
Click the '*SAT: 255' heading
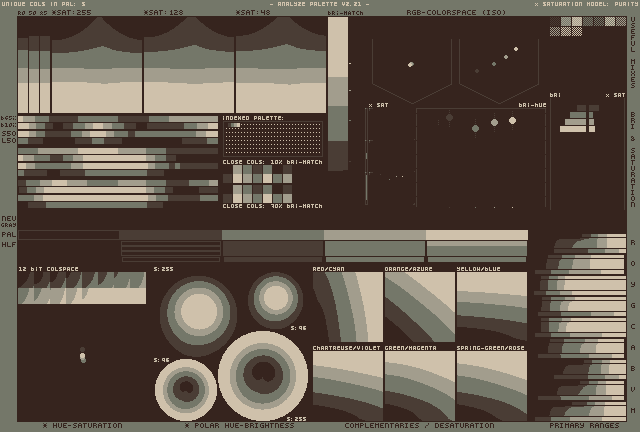tap(71, 12)
